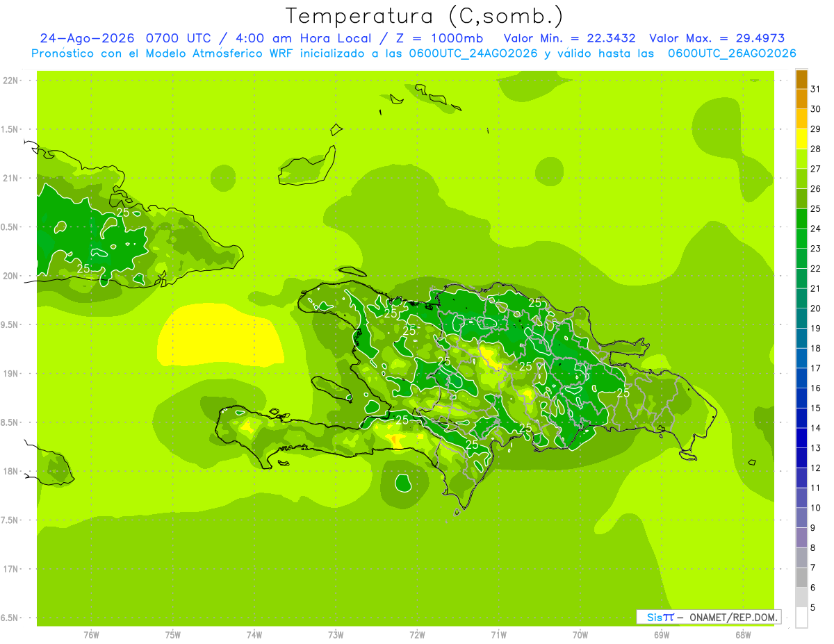Pick the orange swatch between 30 and 31
This screenshot has height=644, width=834.
click(x=801, y=99)
